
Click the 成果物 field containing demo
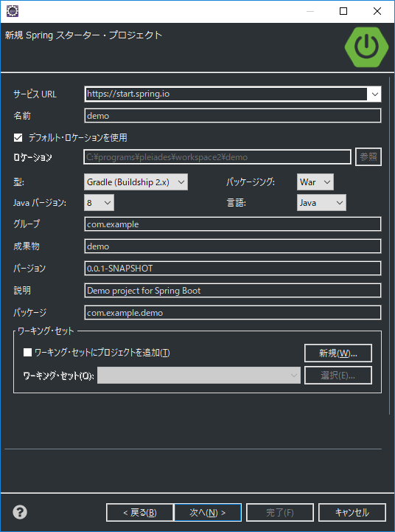[233, 246]
